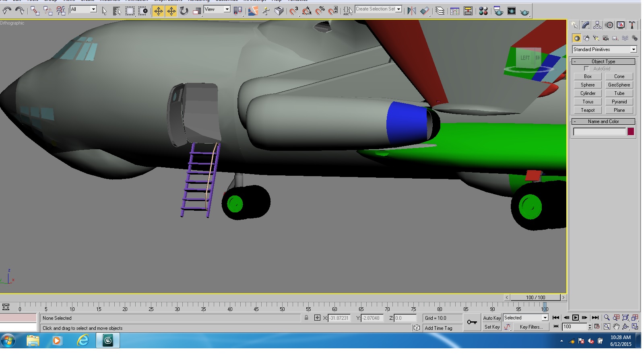Open the object color swatch
Image resolution: width=644 pixels, height=362 pixels.
tap(631, 132)
